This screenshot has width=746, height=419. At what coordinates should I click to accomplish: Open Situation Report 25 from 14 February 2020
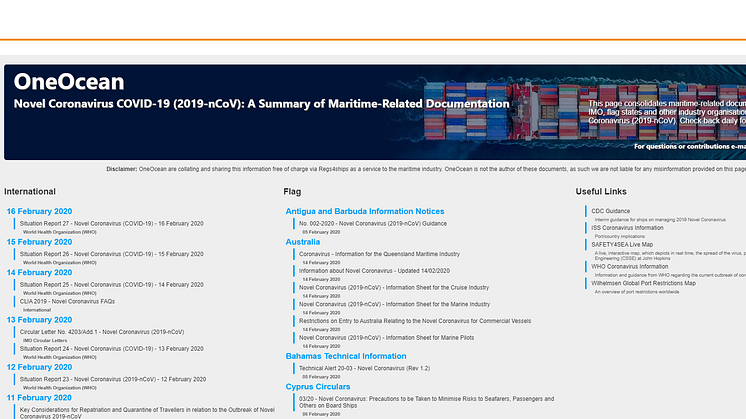click(111, 284)
